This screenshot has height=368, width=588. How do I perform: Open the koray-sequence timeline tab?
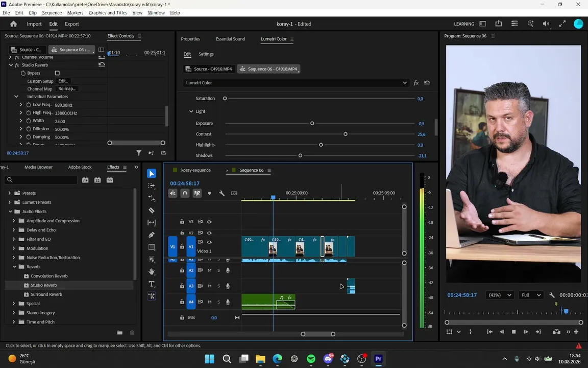196,170
